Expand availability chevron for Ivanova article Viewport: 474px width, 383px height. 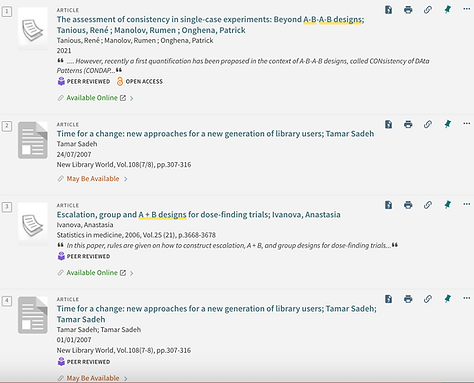[132, 273]
